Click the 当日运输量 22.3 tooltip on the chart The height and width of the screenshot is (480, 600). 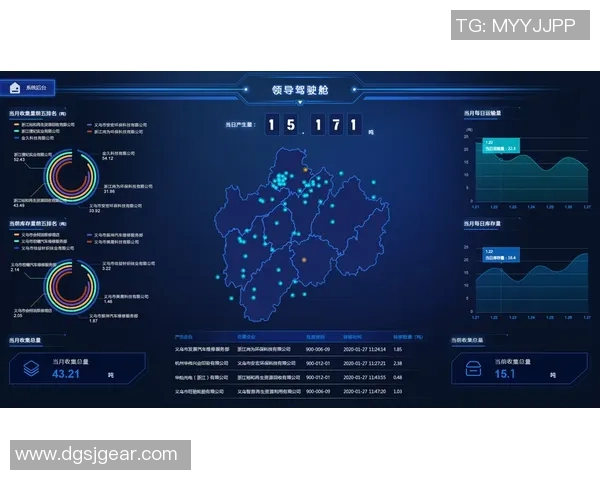point(501,146)
